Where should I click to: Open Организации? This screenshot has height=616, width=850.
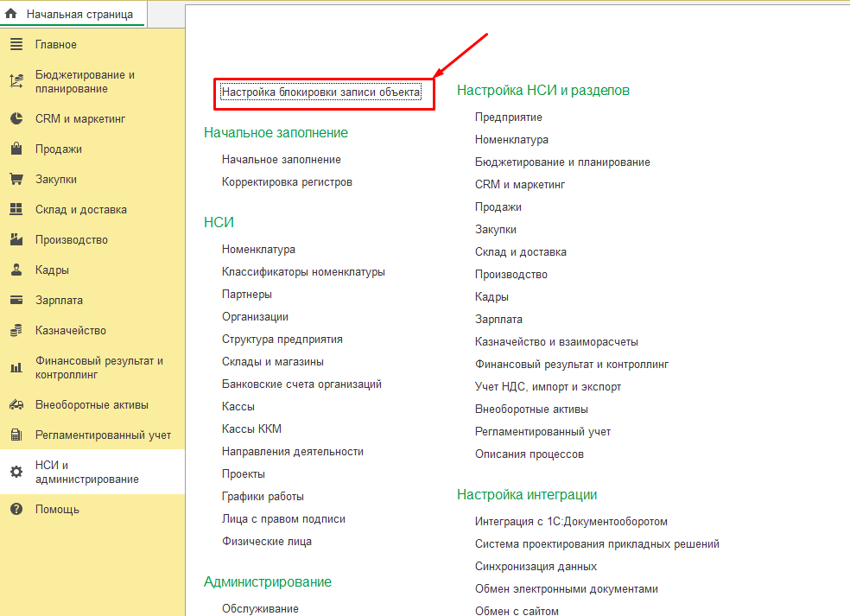pyautogui.click(x=255, y=317)
